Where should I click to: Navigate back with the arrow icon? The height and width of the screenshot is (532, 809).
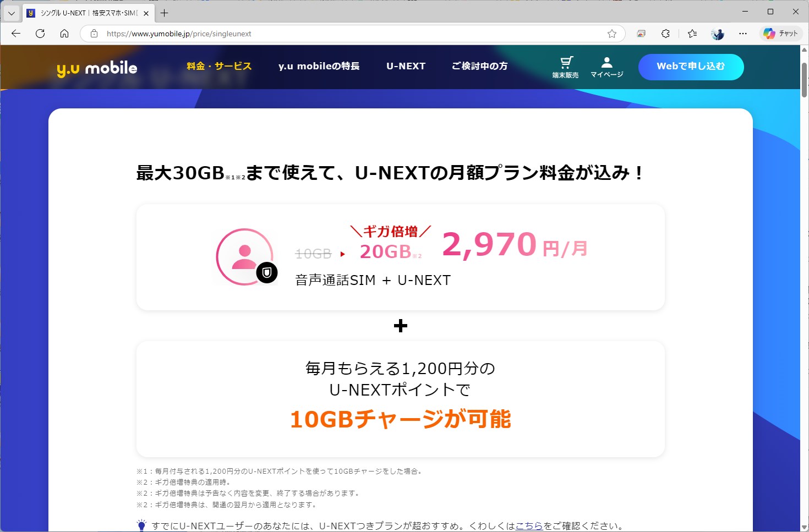(15, 34)
